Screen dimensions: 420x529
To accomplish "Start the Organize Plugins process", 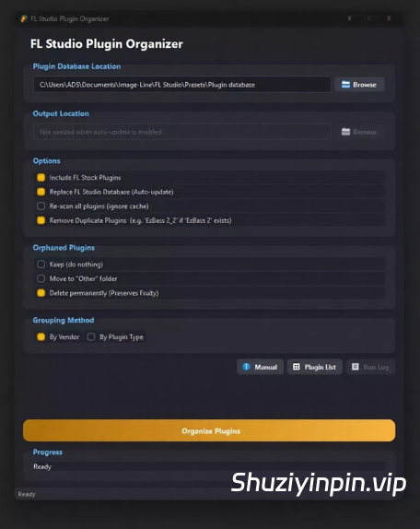I will click(209, 430).
